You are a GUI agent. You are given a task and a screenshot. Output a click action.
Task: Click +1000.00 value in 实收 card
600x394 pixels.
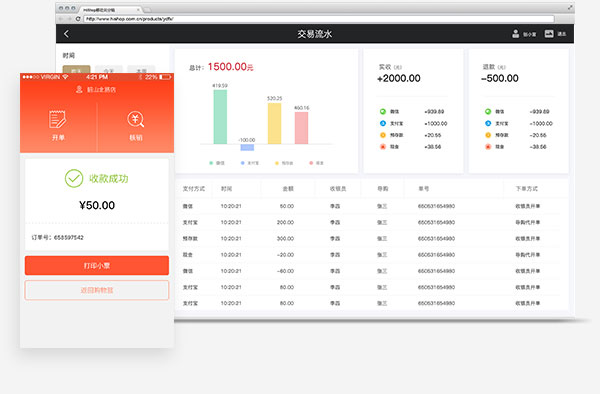tap(435, 124)
